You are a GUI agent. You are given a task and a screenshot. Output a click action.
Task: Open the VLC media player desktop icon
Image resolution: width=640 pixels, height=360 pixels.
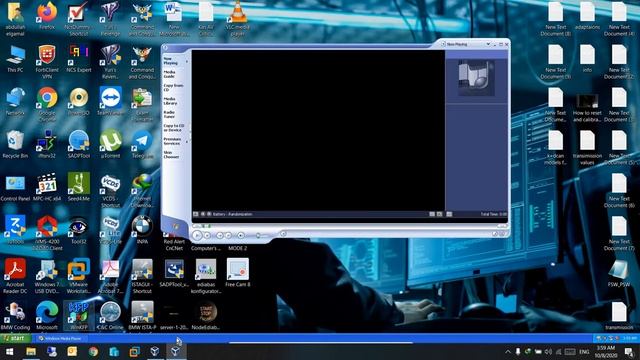(238, 19)
